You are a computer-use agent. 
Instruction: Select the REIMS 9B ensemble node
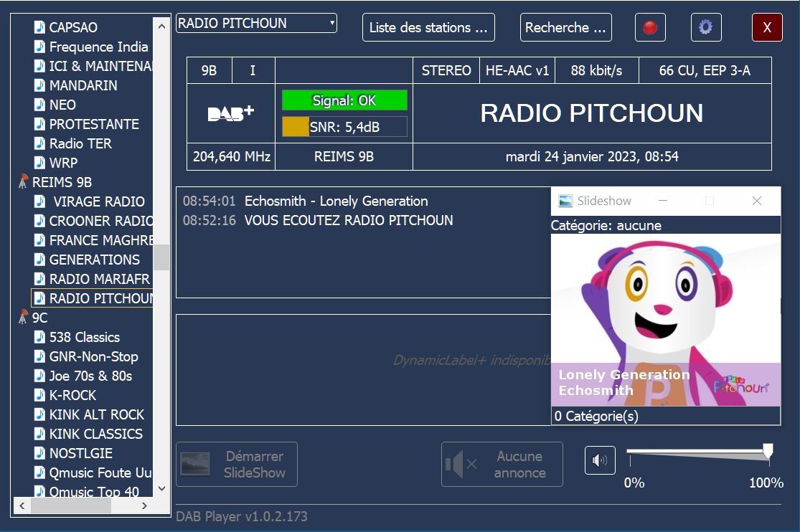click(62, 182)
